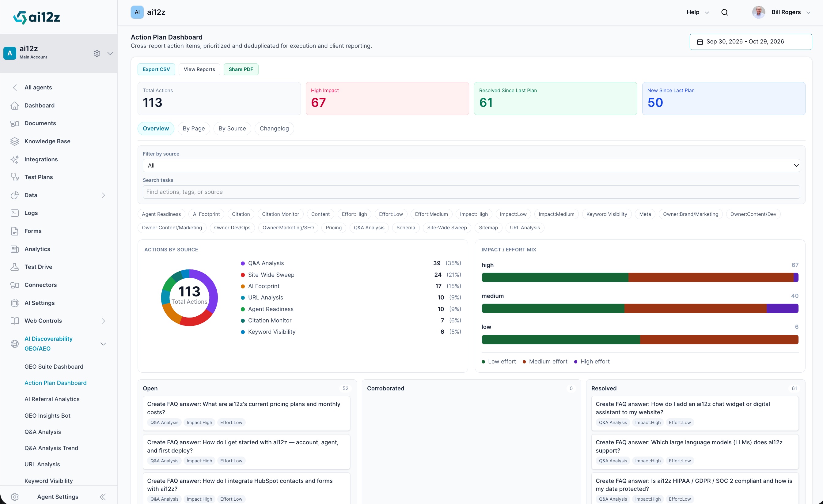Click the Knowledge Base layers icon
Viewport: 823px width, 504px height.
click(x=15, y=141)
